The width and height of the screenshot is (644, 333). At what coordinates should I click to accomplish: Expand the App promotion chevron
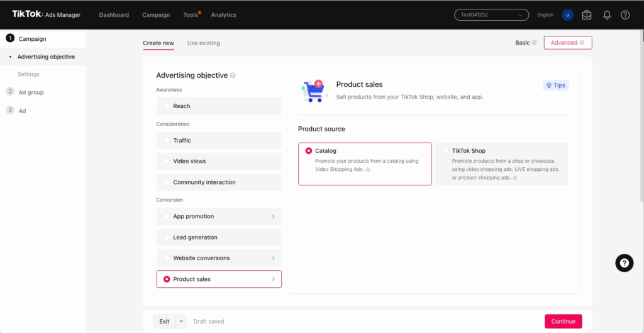pyautogui.click(x=273, y=217)
